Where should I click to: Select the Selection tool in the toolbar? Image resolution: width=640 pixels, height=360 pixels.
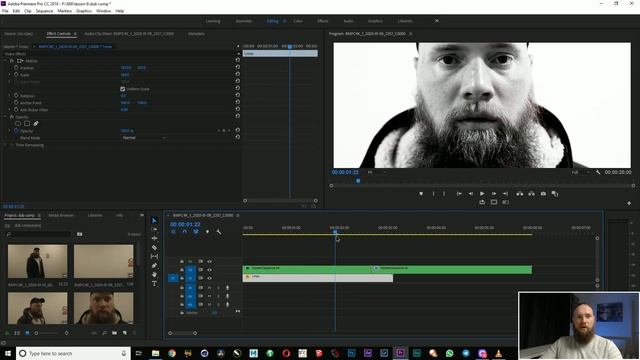154,221
